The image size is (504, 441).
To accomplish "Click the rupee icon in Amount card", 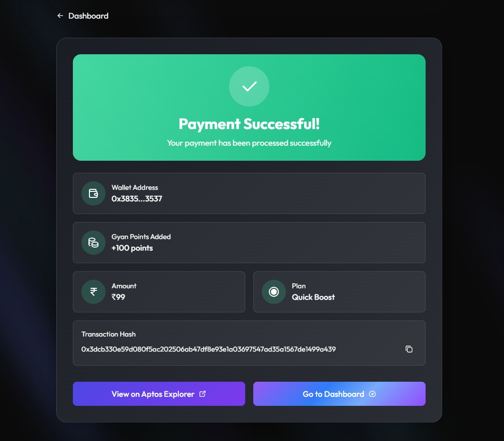I will tap(93, 292).
